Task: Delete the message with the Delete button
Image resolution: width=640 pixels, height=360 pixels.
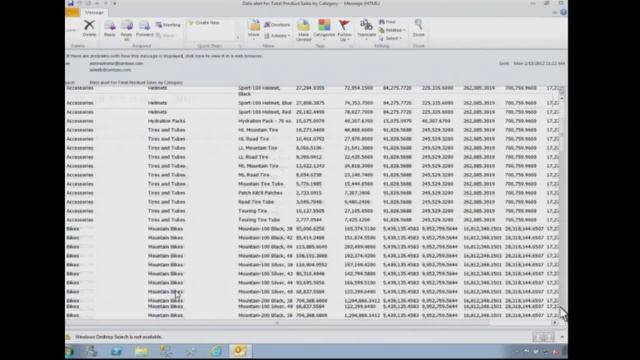Action: pos(89,28)
